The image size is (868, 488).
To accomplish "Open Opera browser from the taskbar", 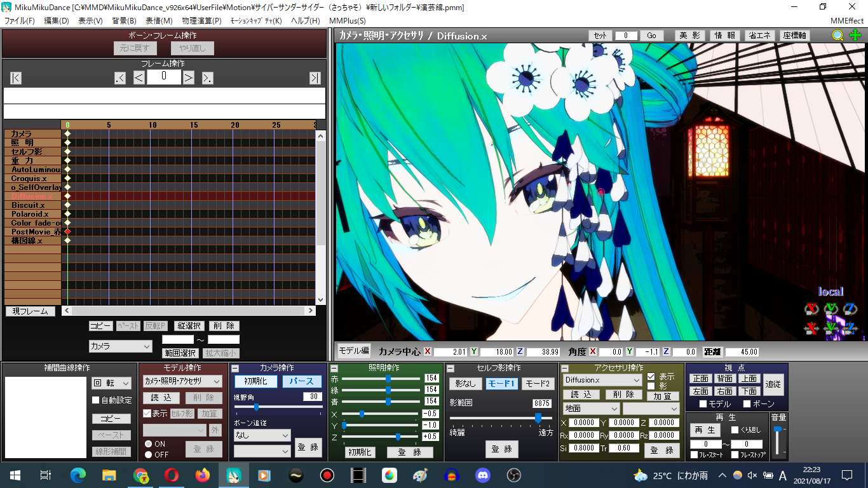I will (x=171, y=475).
